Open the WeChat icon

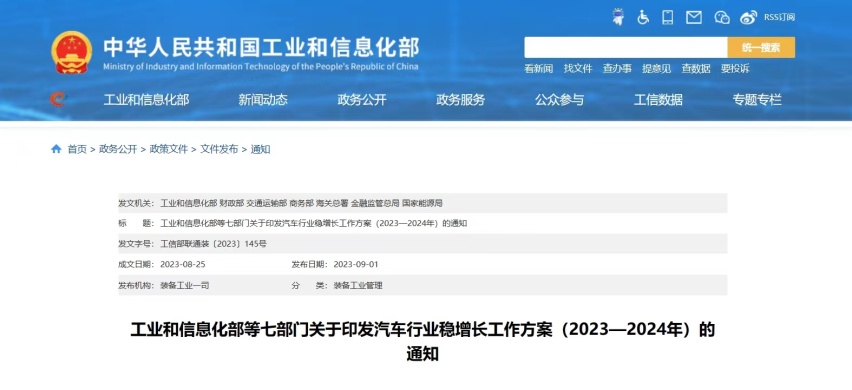[x=722, y=17]
